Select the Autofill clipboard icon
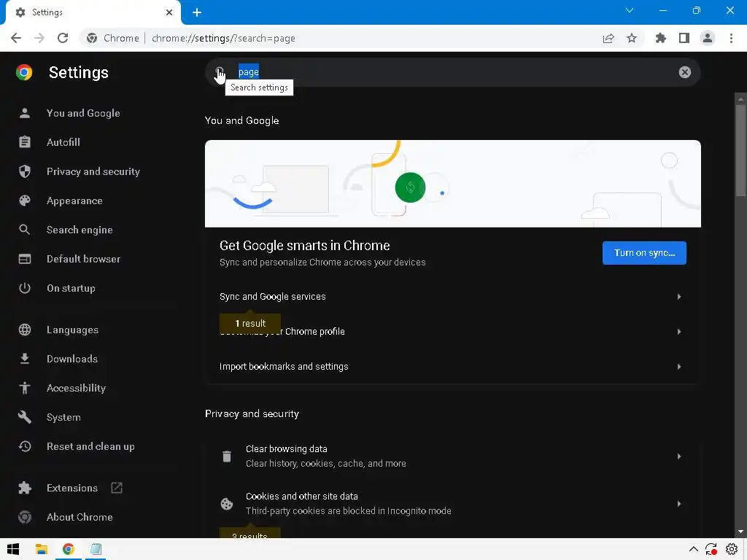 tap(25, 142)
